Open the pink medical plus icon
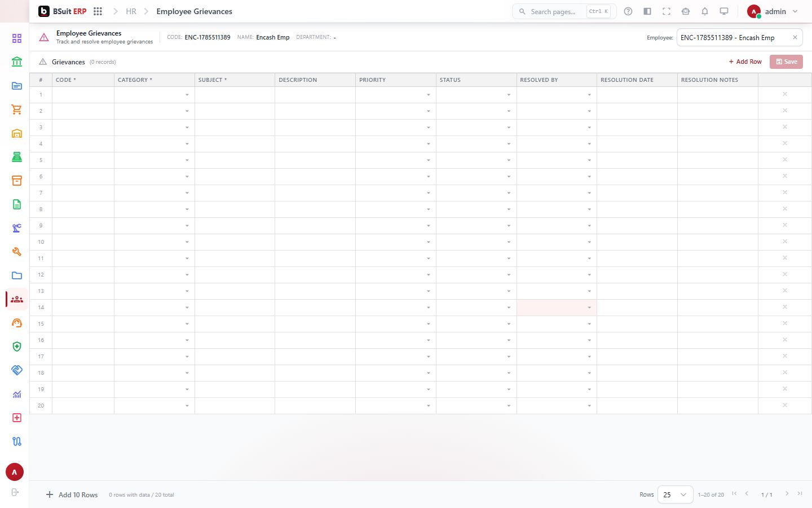The image size is (812, 508). 17,418
